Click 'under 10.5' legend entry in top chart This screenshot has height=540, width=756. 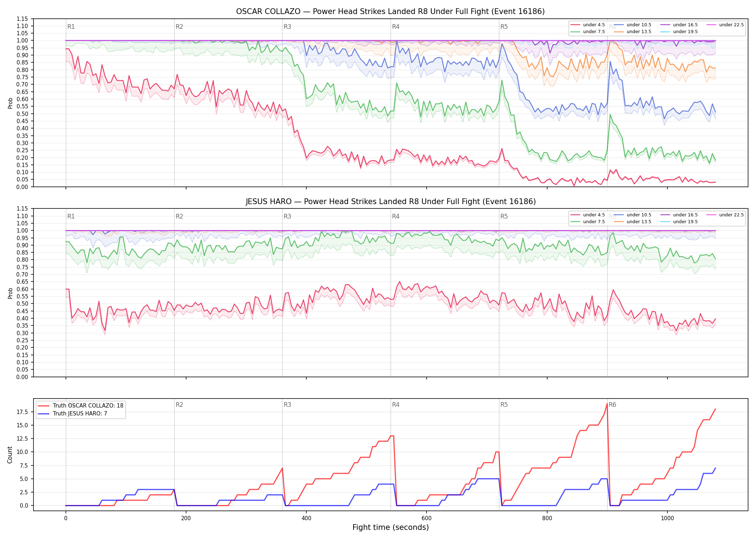point(633,25)
